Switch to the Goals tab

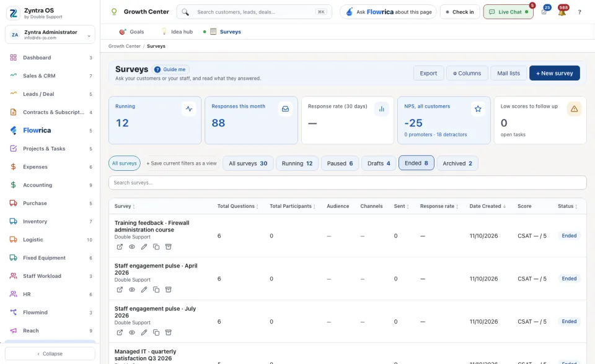click(131, 32)
